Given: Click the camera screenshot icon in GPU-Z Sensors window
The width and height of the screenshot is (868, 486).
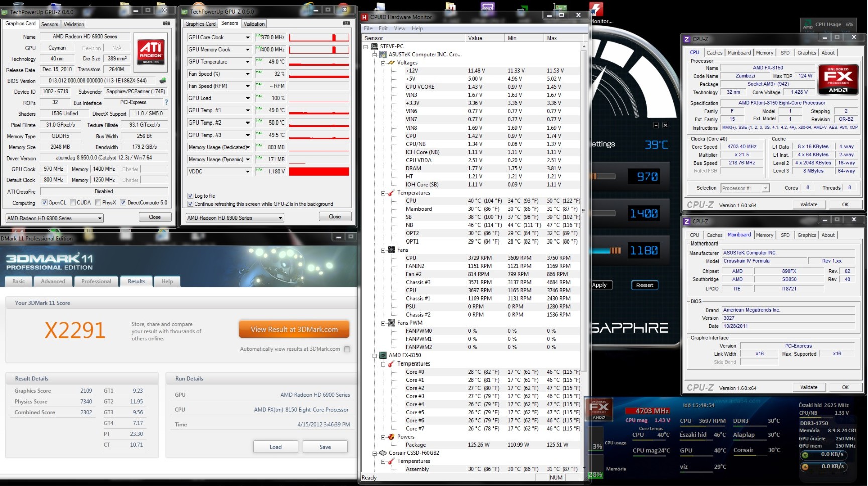Looking at the screenshot, I should (346, 23).
